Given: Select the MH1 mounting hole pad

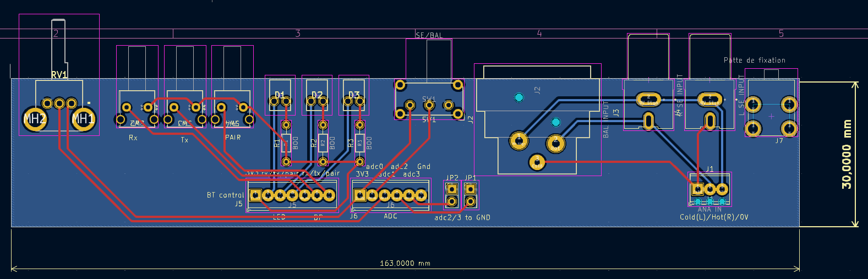Looking at the screenshot, I should 83,119.
